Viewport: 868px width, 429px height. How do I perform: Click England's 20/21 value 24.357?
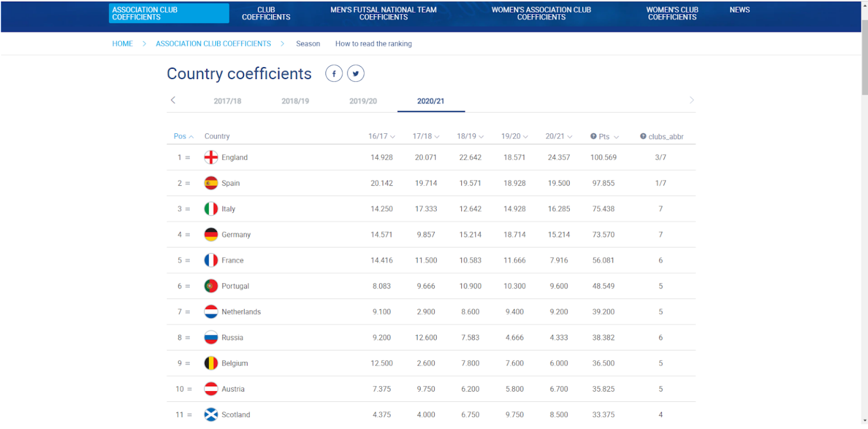pos(559,157)
